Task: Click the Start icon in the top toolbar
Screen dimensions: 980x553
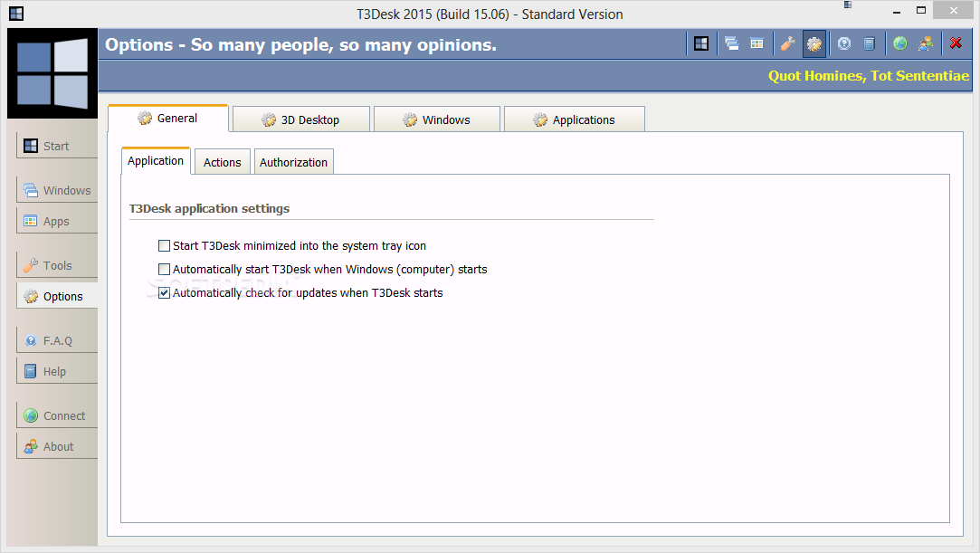Action: (x=701, y=43)
